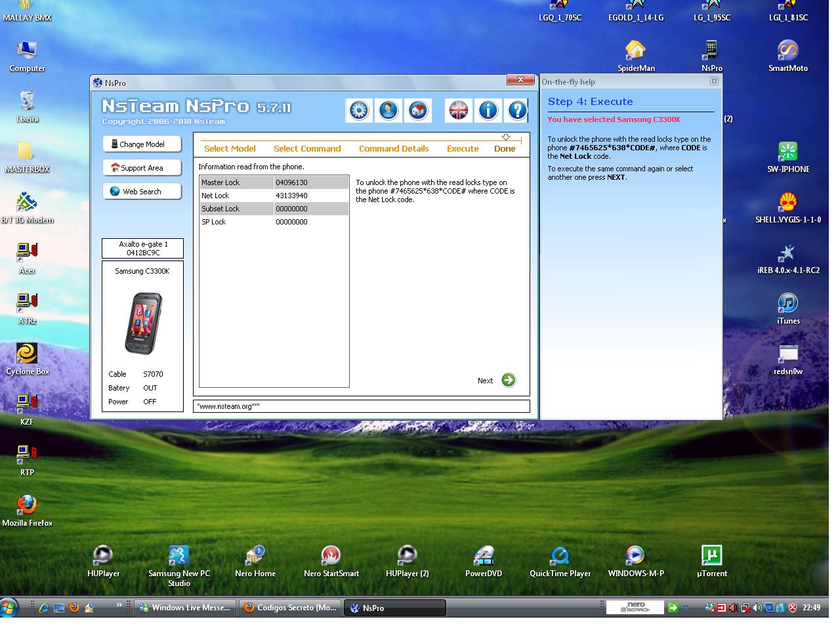Open the QuickTime Player desktop icon
This screenshot has width=840, height=630.
[x=560, y=561]
